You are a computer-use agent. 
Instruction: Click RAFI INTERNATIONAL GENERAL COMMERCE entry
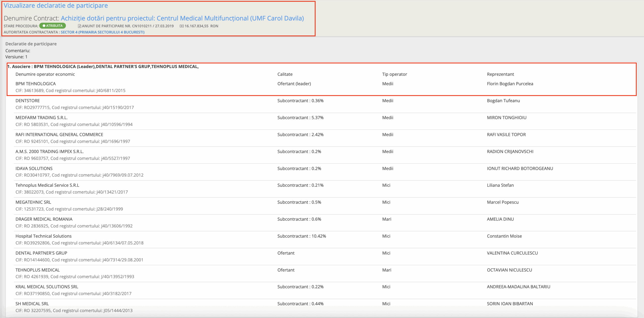tap(59, 134)
